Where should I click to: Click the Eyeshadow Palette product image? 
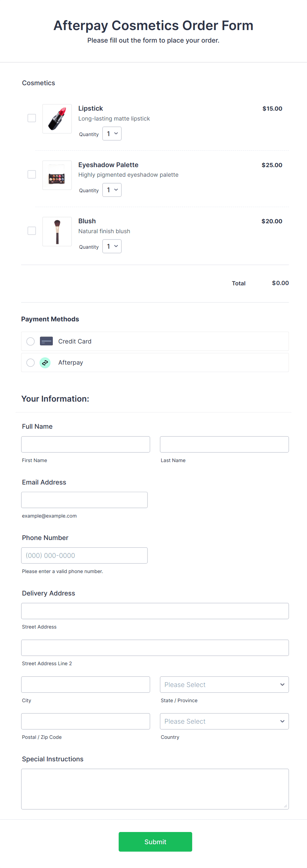point(56,175)
